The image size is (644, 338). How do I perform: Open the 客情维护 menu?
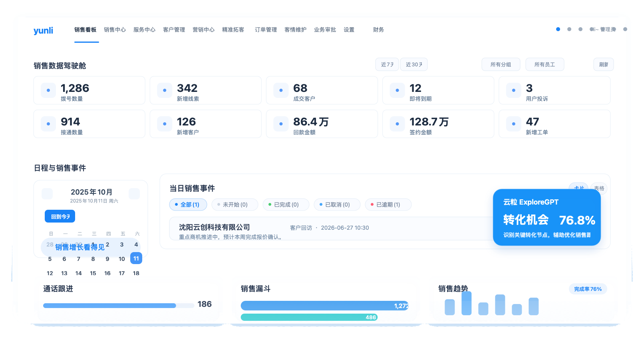click(x=296, y=30)
